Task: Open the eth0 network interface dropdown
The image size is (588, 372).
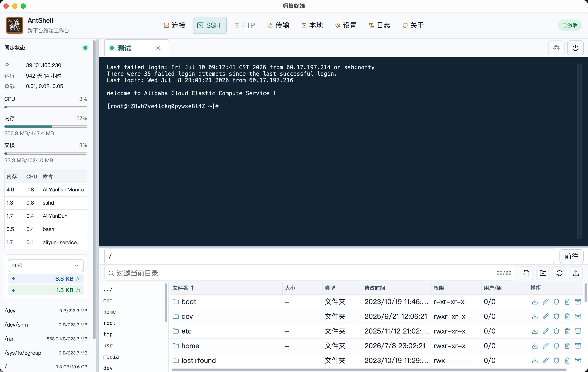Action: (x=46, y=266)
